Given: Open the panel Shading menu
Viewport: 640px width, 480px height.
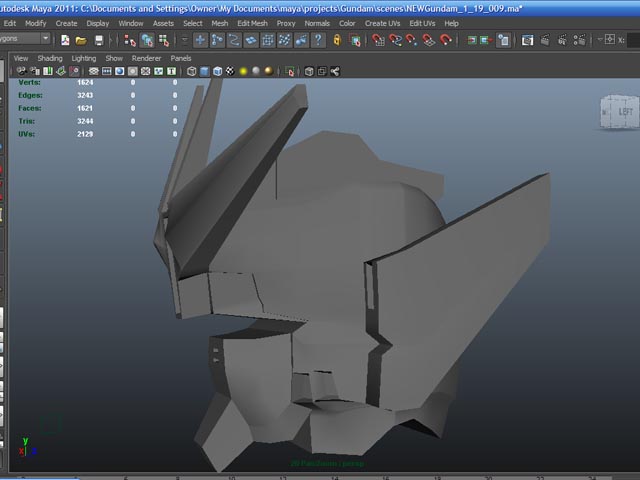Looking at the screenshot, I should coord(50,58).
